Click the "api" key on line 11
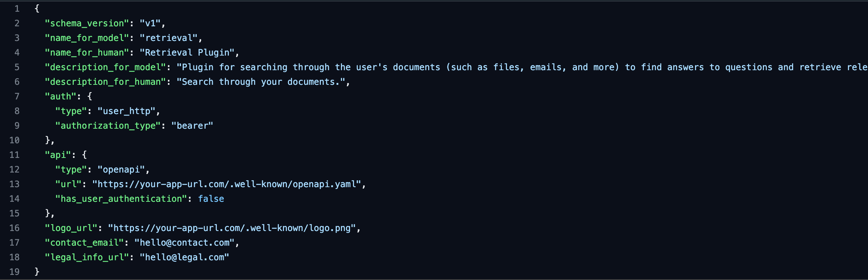The width and height of the screenshot is (868, 280). (x=58, y=155)
